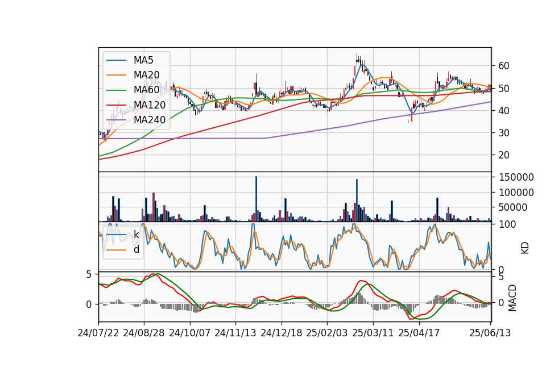Click the KD axis label
546x392 pixels.
pos(525,248)
